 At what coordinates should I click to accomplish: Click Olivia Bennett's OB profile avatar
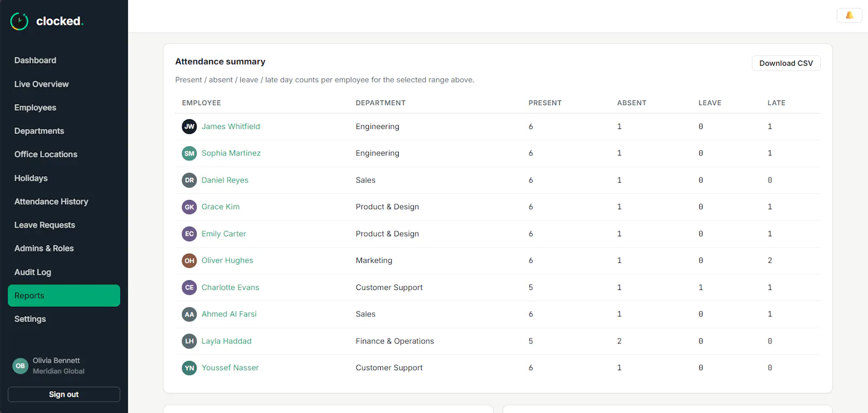20,366
